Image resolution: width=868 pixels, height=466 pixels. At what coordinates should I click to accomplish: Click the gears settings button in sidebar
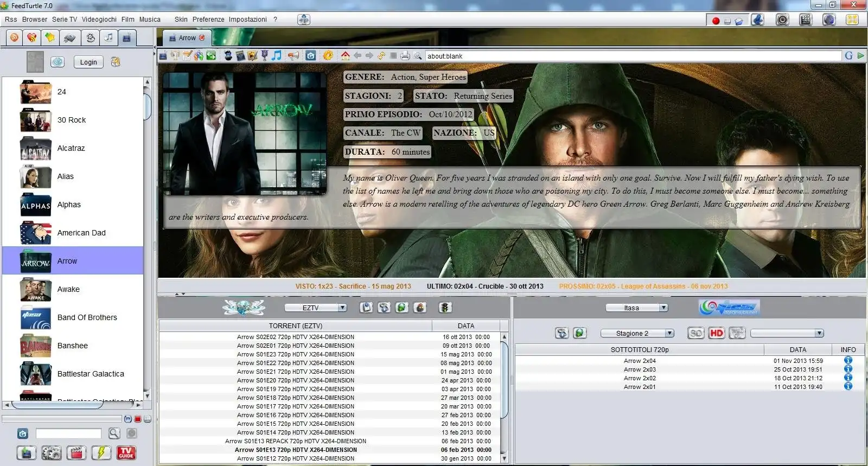click(x=52, y=452)
